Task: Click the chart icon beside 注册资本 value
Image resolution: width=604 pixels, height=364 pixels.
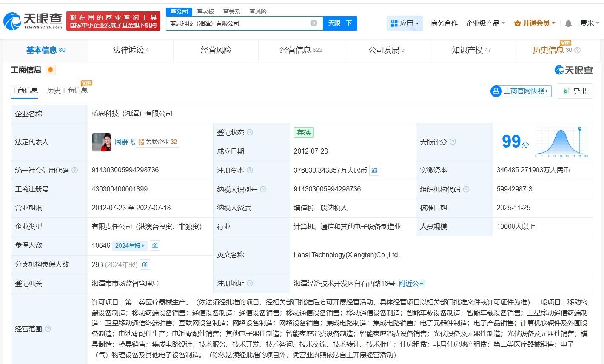Action: click(374, 170)
